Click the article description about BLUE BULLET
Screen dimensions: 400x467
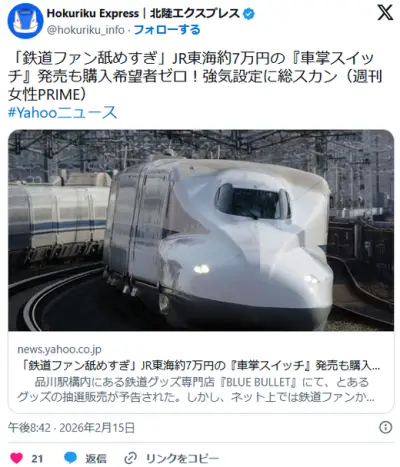coord(196,390)
